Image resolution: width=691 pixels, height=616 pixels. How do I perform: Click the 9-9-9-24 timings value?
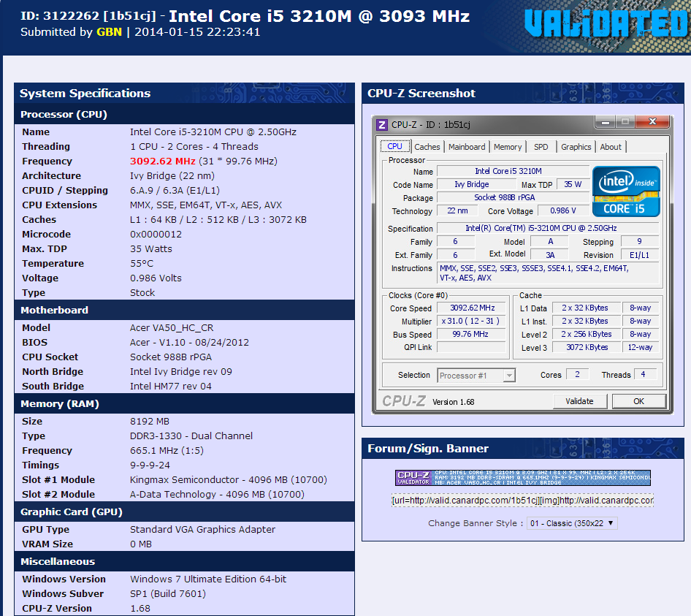click(x=150, y=465)
